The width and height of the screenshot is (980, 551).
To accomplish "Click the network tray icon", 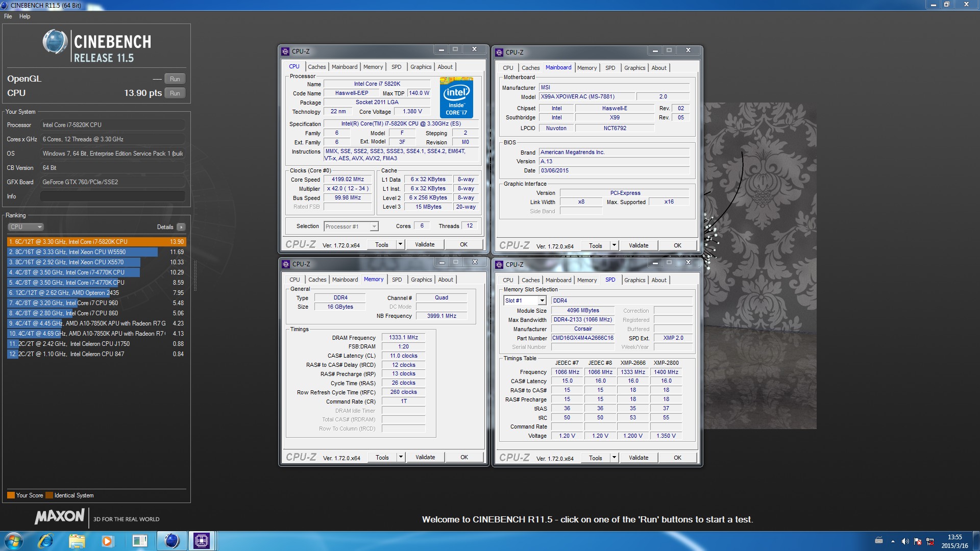I will pos(930,541).
